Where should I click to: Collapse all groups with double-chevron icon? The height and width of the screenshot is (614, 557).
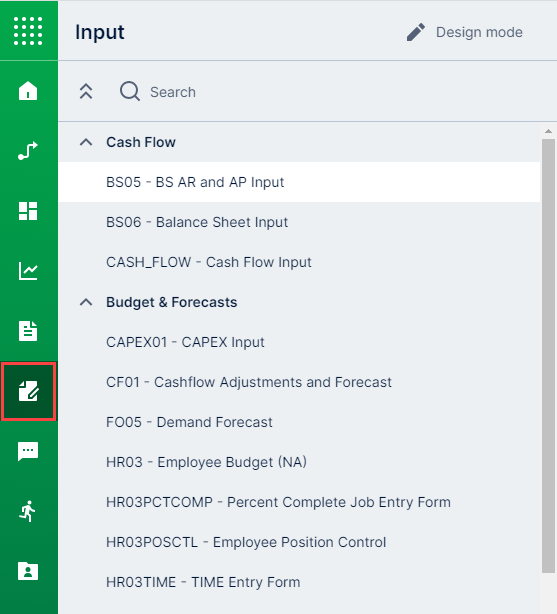tap(86, 92)
